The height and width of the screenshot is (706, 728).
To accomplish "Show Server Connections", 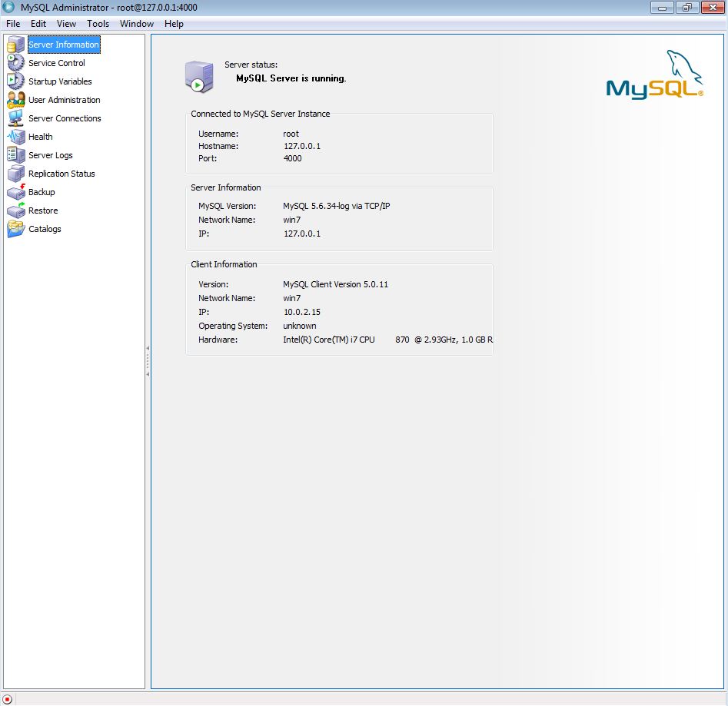I will click(x=65, y=119).
